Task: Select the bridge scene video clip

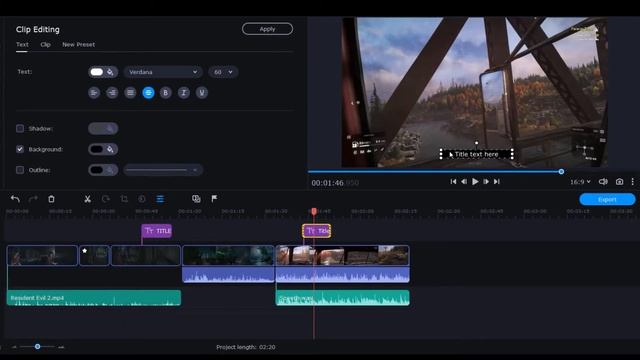Action: point(342,256)
